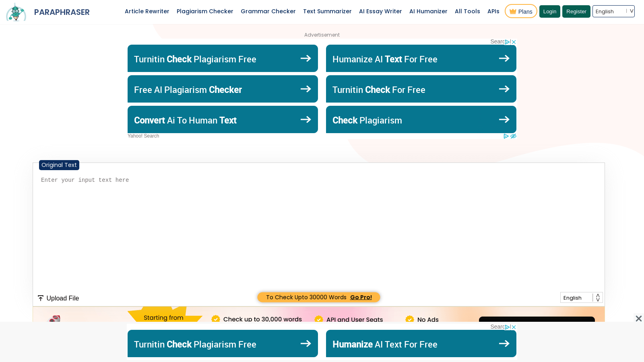Click the Register button

pyautogui.click(x=576, y=11)
